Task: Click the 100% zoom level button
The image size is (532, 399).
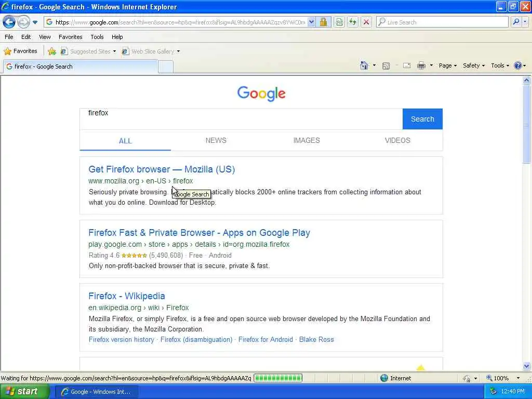Action: pyautogui.click(x=497, y=378)
